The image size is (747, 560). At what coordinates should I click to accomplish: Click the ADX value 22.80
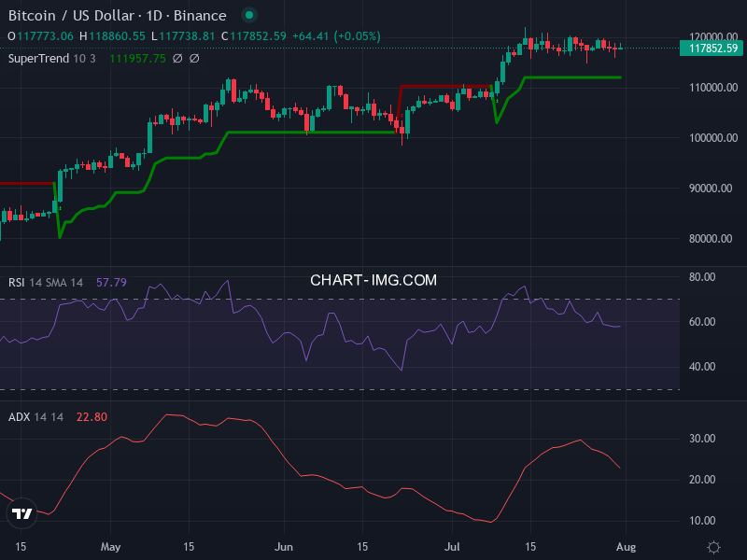[x=92, y=416]
